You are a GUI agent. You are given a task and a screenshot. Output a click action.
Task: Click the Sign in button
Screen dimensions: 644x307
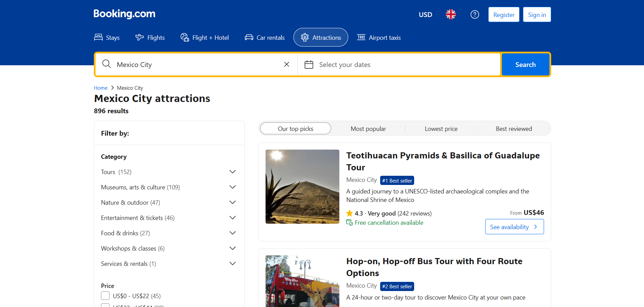537,15
